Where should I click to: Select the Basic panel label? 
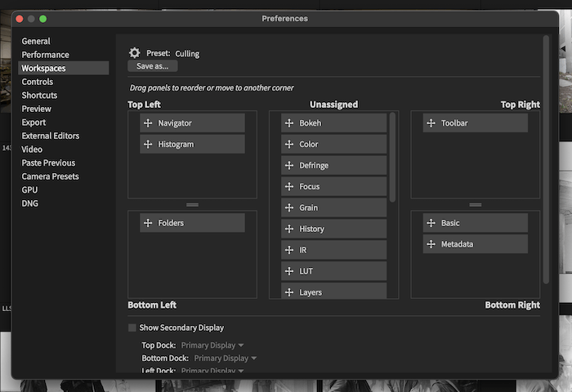pyautogui.click(x=450, y=223)
